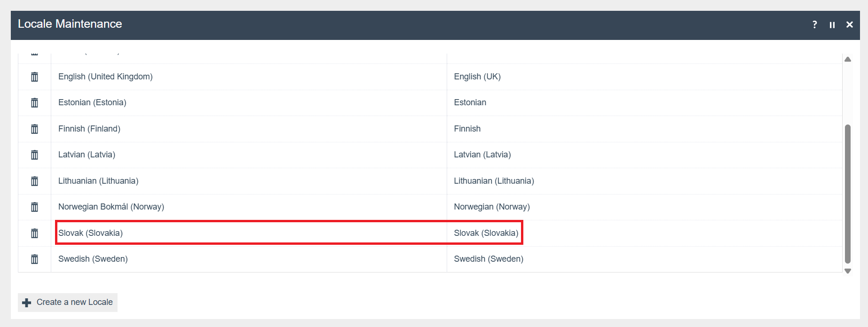Select the Slovak (Slovakia) locale name
Viewport: 868px width, 327px height.
(90, 233)
